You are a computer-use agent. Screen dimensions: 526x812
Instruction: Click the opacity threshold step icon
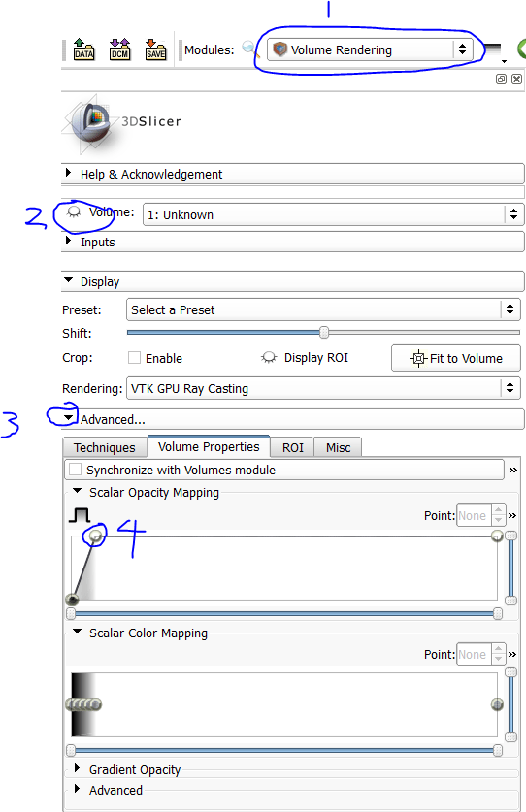click(80, 515)
